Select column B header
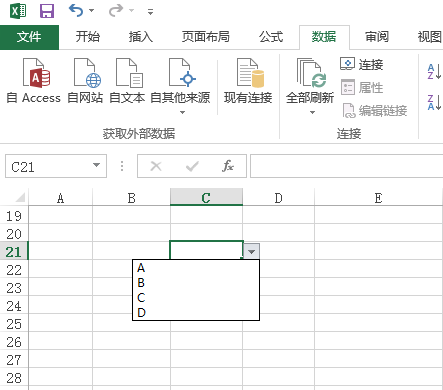443x390 pixels. tap(131, 198)
